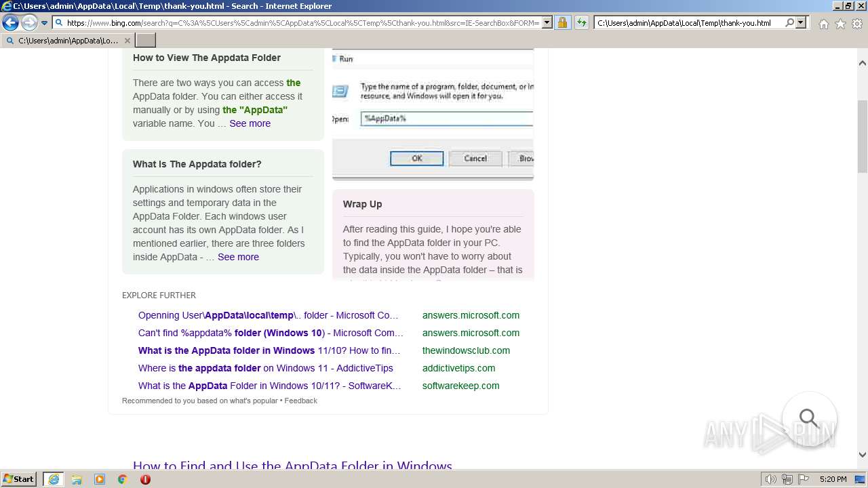Open 'Where is the appdata folder' AddictiveTips link
Image resolution: width=868 pixels, height=488 pixels.
(266, 368)
